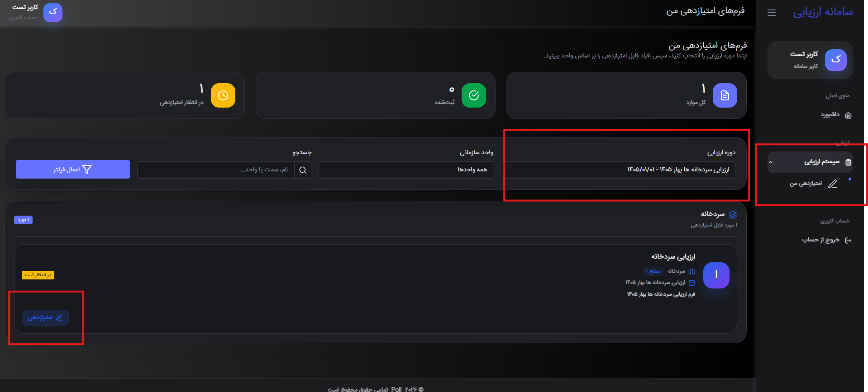This screenshot has width=868, height=392.
Task: Click the فرم ارزیابی سردخانه ها بهار ۱۴۰۵ text
Action: pyautogui.click(x=661, y=294)
